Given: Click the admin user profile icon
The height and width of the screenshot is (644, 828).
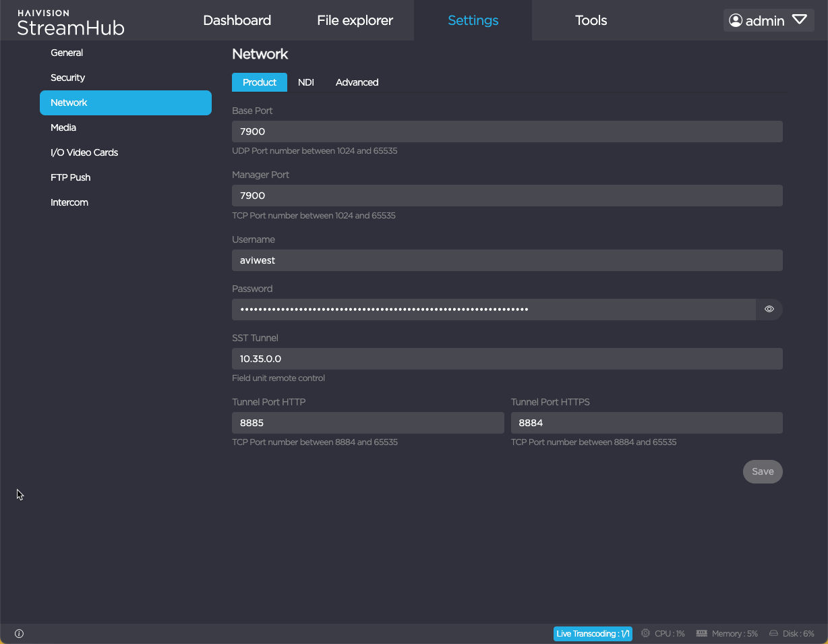Looking at the screenshot, I should pos(736,20).
